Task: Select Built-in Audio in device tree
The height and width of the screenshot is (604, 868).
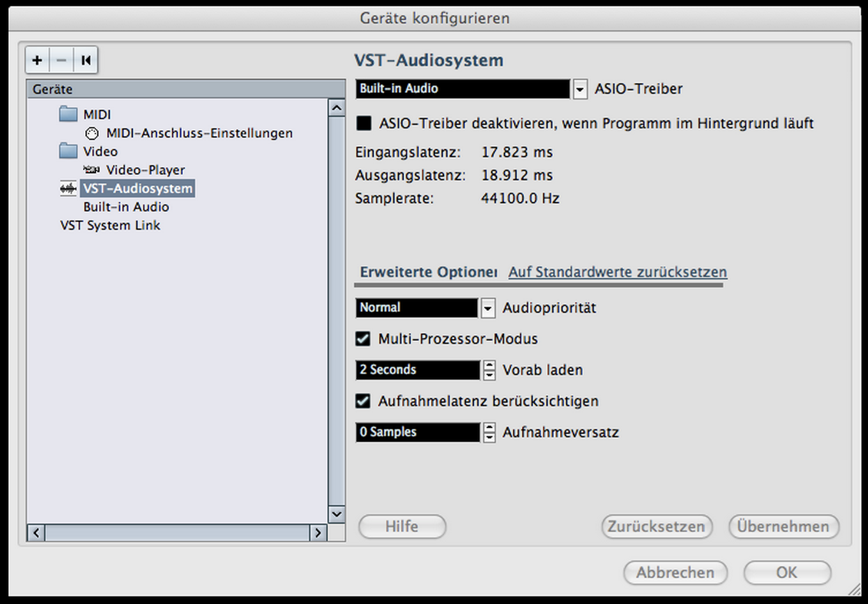Action: 126,207
